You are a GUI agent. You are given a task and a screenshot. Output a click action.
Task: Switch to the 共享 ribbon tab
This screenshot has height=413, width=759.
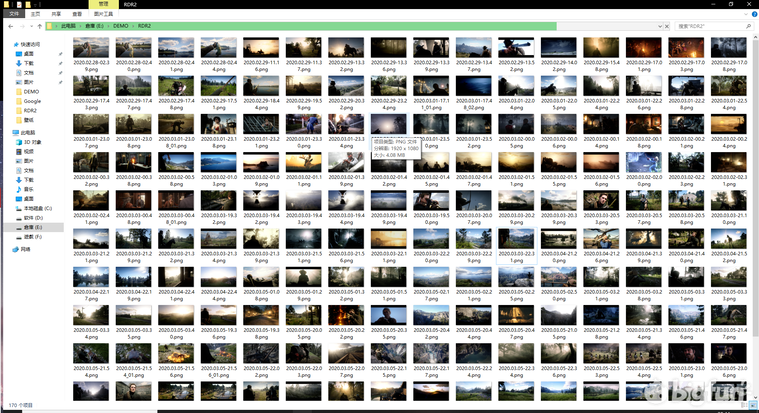click(56, 14)
